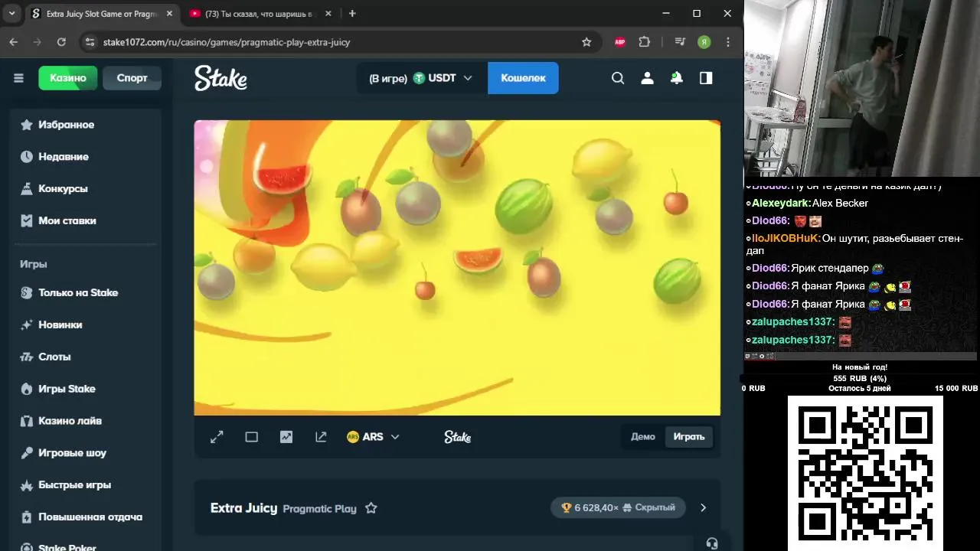Bookmark this page with star icon
This screenshot has height=551, width=980.
[x=586, y=42]
